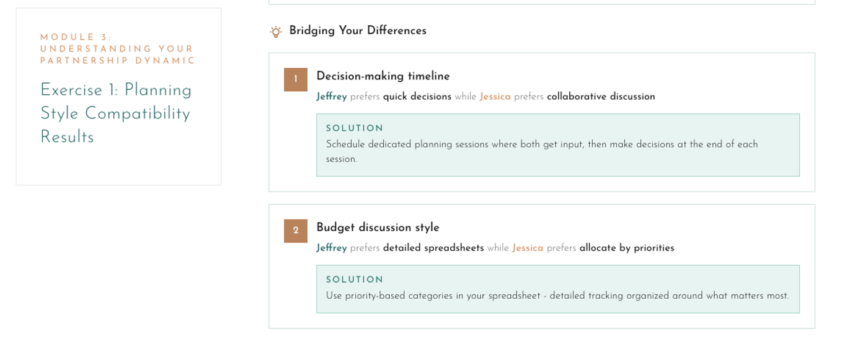This screenshot has width=868, height=349.
Task: Click the SOLUTION label under Decision-making timeline
Action: coord(355,128)
